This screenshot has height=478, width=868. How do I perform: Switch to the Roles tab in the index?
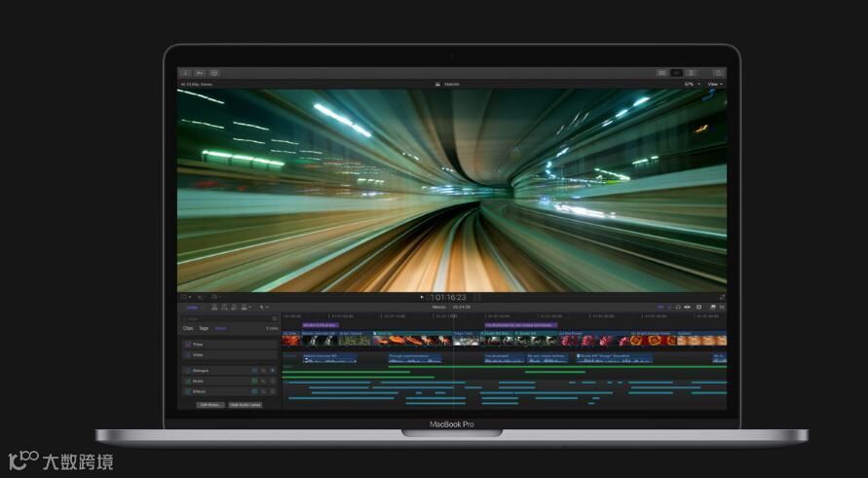coord(220,328)
